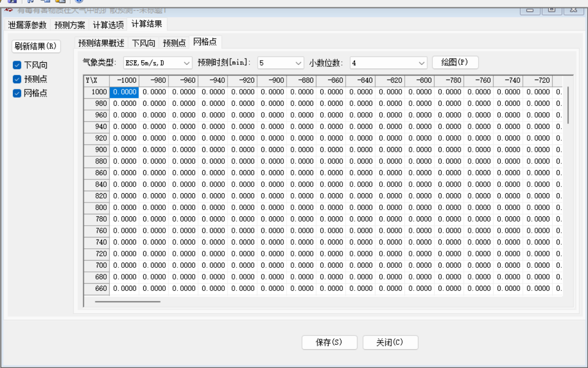Select cell at row 660, column -720

click(x=538, y=288)
